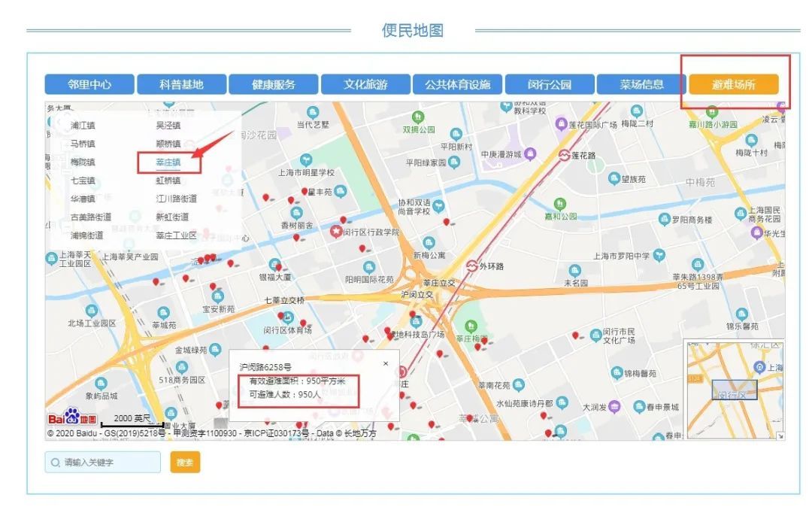Click the 北场工业园区 marker icon
812x513 pixels.
(92, 311)
